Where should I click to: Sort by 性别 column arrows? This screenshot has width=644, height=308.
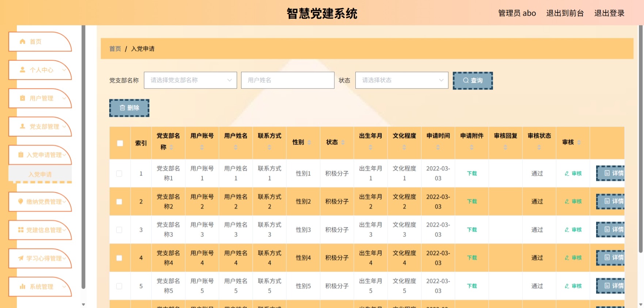point(309,142)
